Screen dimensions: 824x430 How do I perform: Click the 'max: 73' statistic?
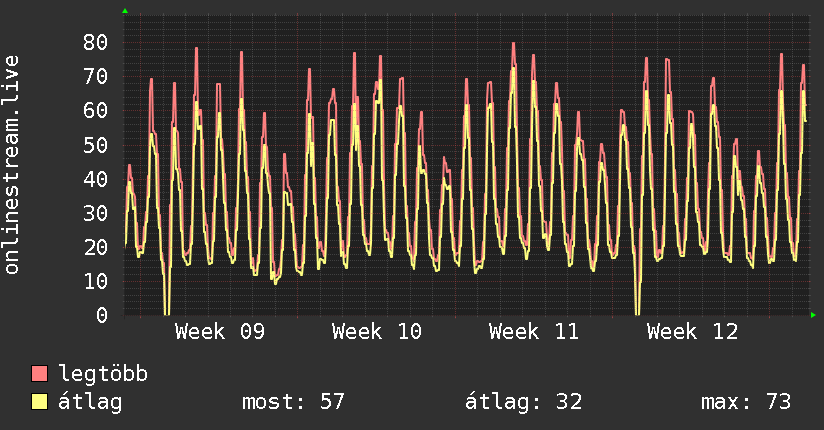pos(746,402)
